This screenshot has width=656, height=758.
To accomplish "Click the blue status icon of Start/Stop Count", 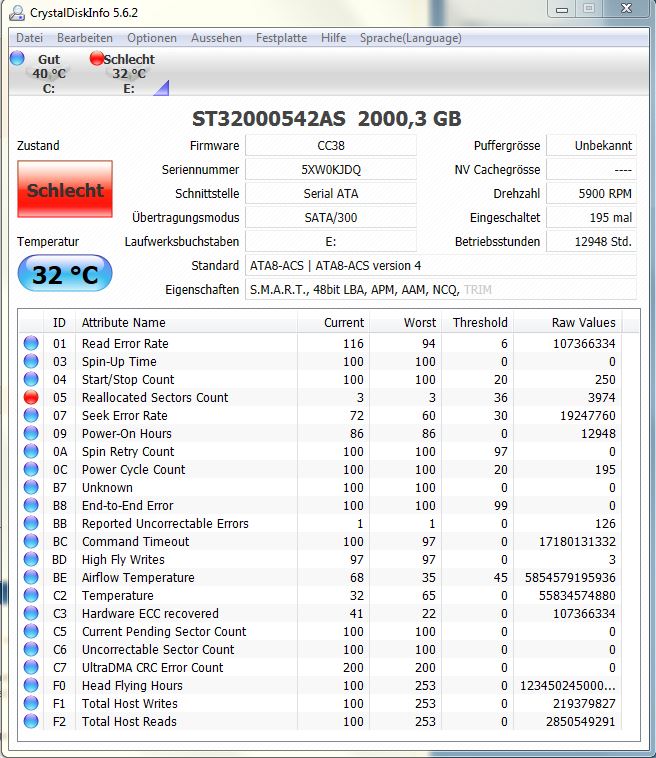I will point(31,379).
